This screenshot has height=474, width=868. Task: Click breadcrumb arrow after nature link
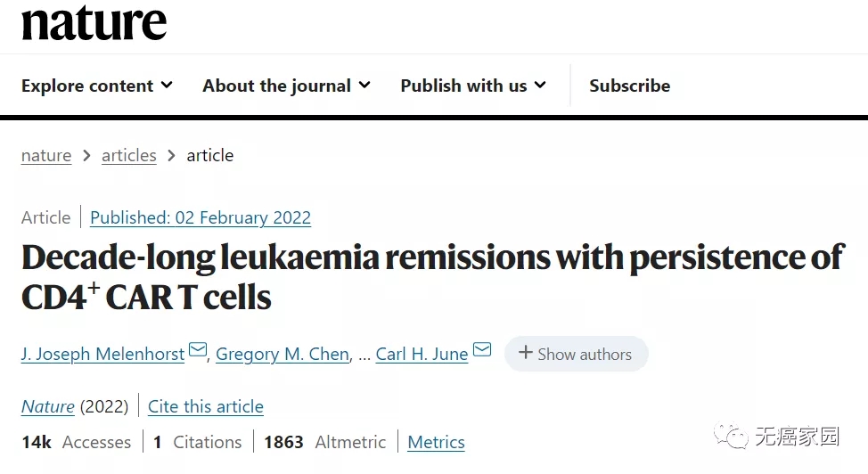click(x=86, y=155)
